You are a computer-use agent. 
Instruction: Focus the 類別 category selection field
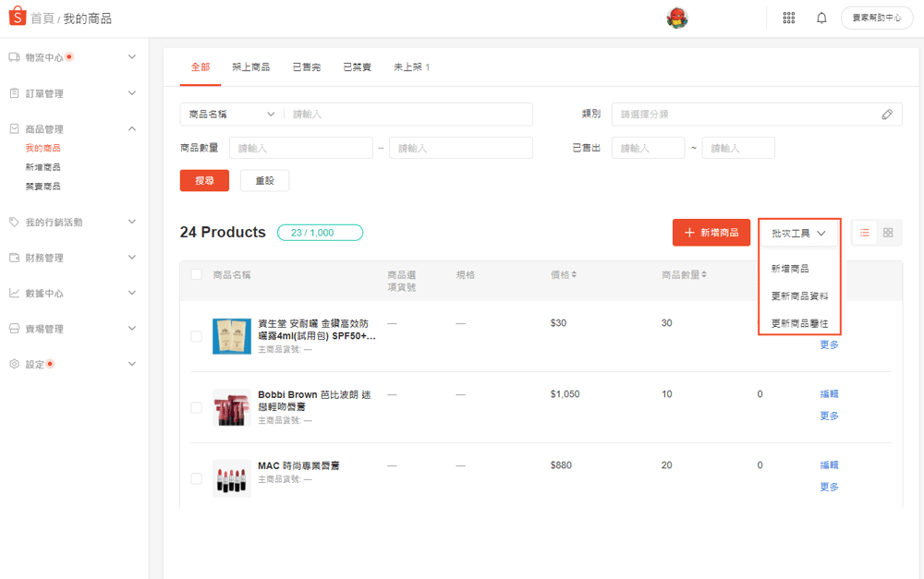pyautogui.click(x=757, y=115)
